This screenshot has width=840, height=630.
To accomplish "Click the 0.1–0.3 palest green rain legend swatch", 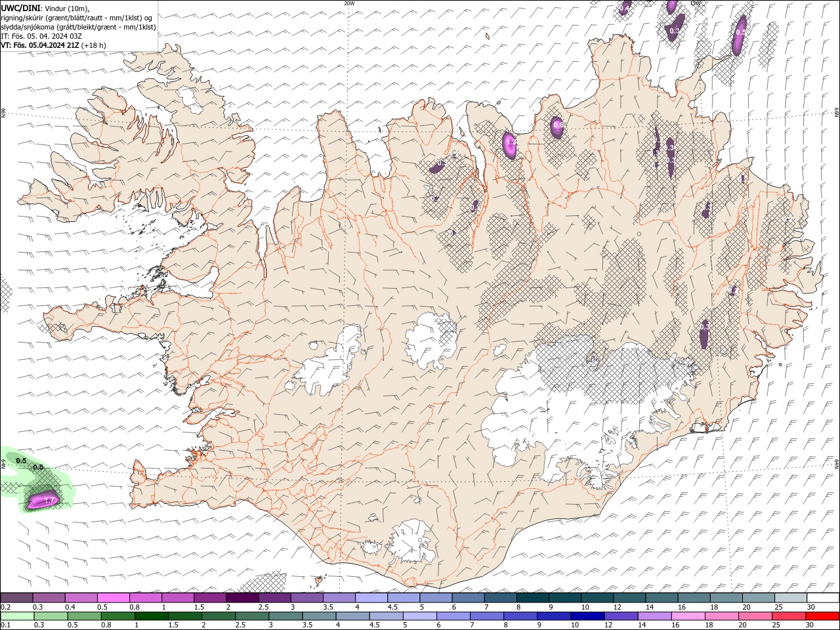I will coord(18,616).
